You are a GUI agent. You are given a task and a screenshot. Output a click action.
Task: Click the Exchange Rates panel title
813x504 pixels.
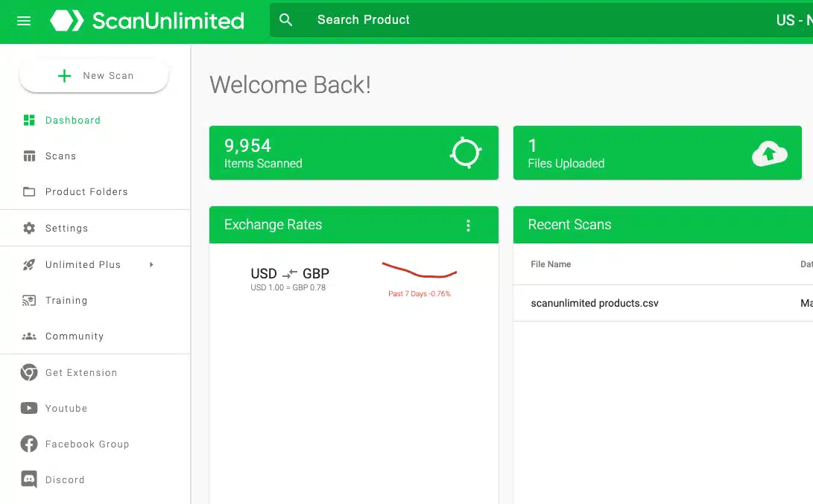(x=273, y=224)
